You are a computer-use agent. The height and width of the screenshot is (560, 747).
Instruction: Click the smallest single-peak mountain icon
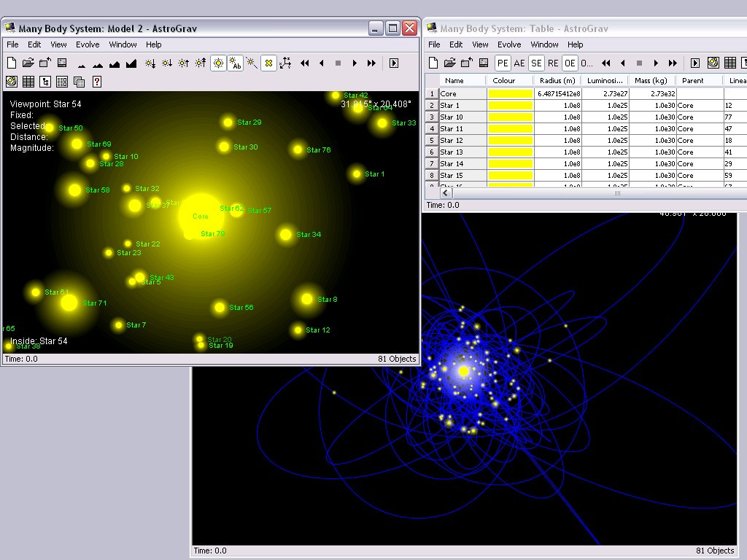pyautogui.click(x=82, y=64)
